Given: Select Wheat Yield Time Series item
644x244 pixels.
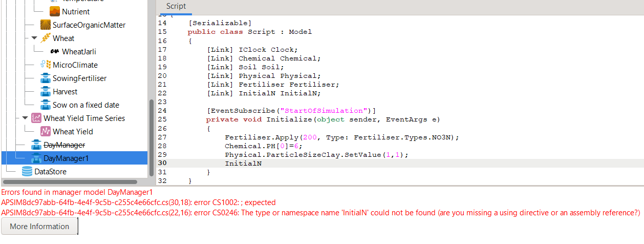Looking at the screenshot, I should 84,118.
